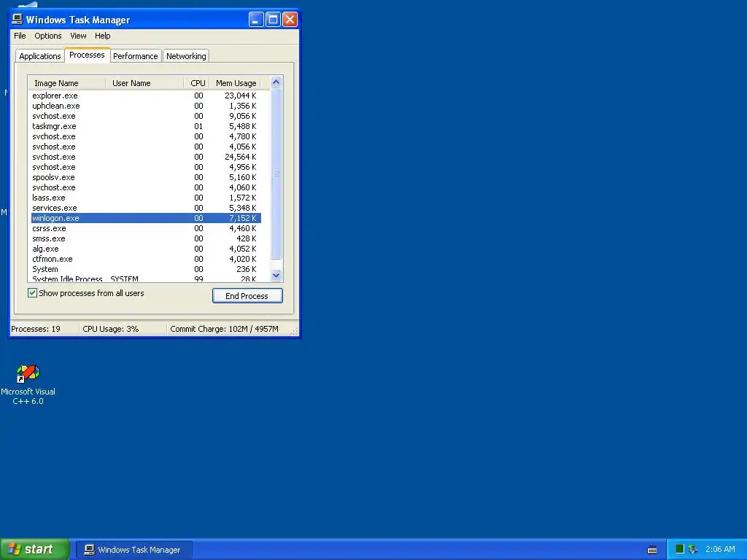Select spoolsv.exe process row
This screenshot has height=560, width=747.
pos(146,177)
